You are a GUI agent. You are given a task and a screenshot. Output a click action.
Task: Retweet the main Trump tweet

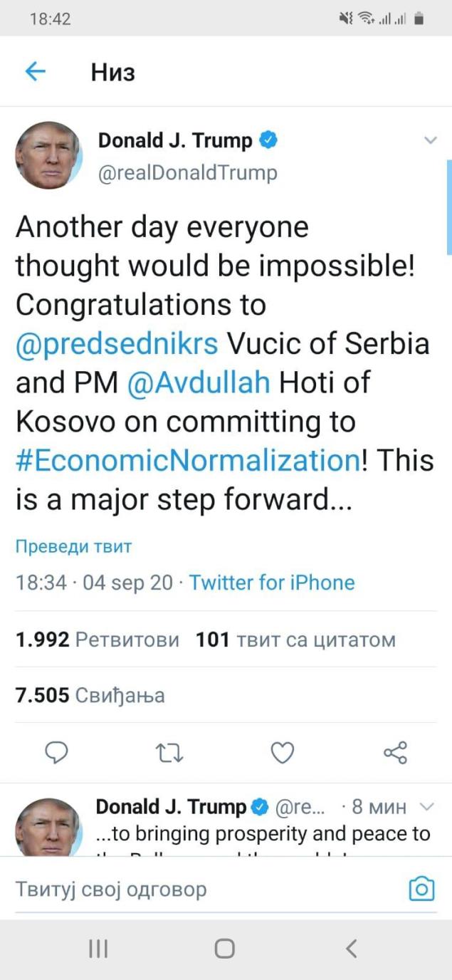pyautogui.click(x=168, y=753)
